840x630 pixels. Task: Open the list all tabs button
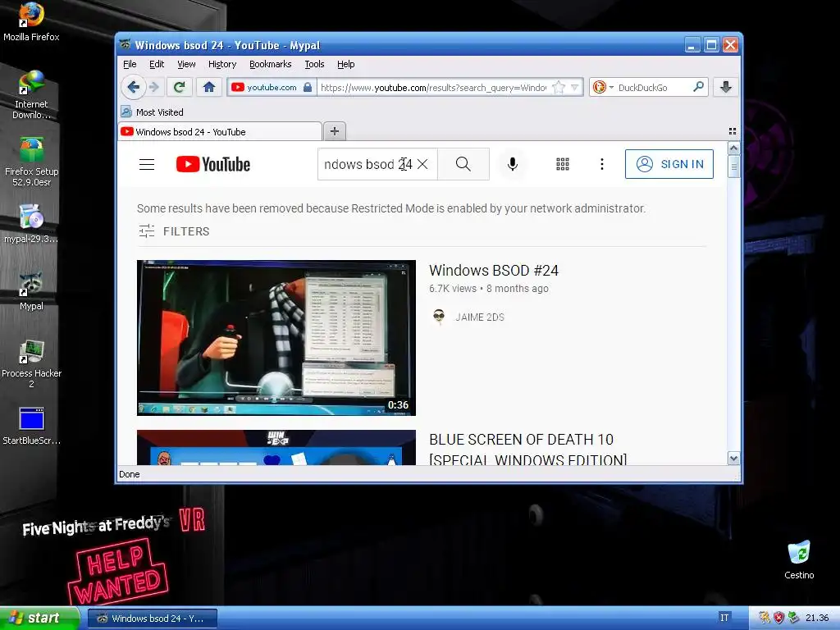(733, 131)
